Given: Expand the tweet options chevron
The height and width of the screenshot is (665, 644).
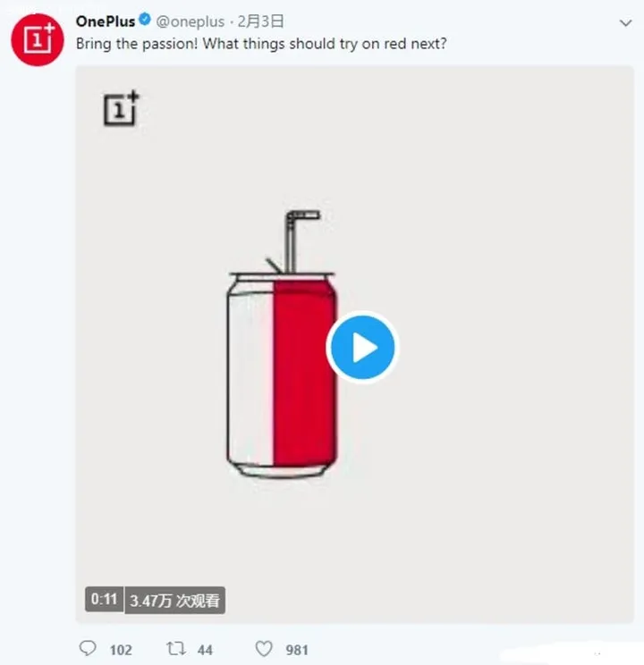Looking at the screenshot, I should [x=625, y=23].
